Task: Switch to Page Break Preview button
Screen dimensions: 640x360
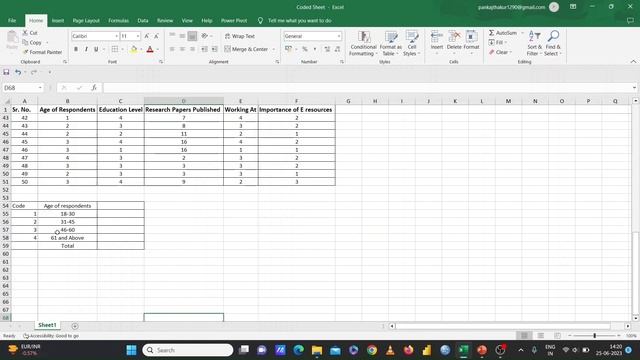Action: click(557, 336)
